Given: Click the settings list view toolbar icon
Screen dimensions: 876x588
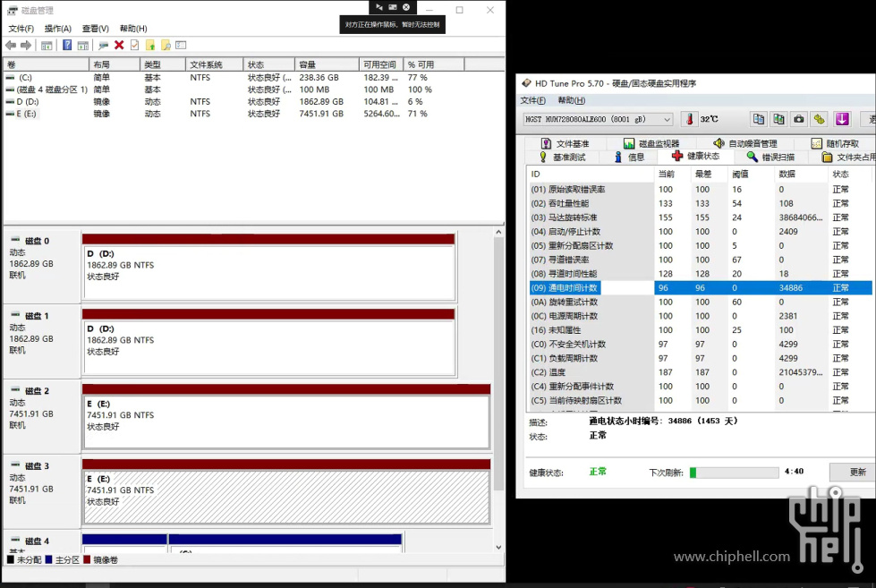Looking at the screenshot, I should 181,46.
